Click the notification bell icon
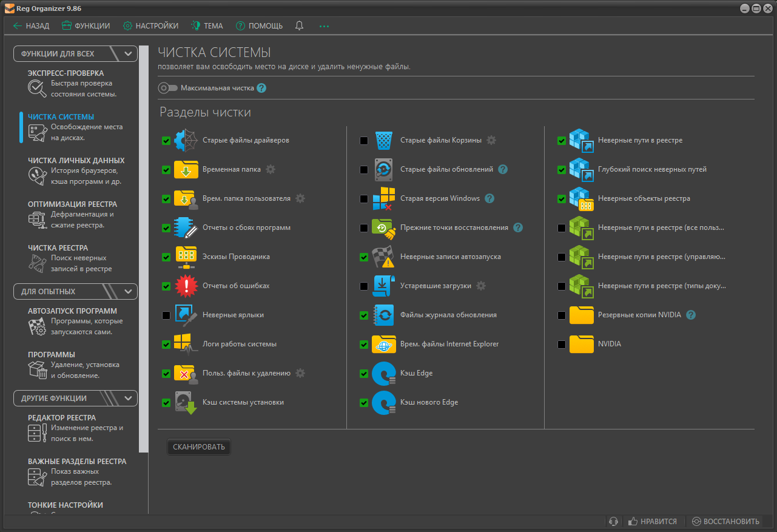Screen dimensions: 777x532 point(299,26)
